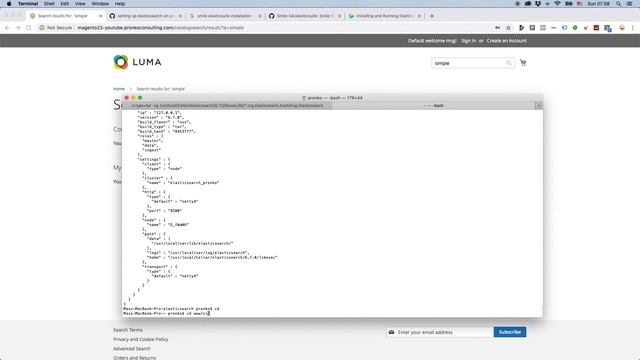Open the Chrome three-dot menu
640x360 pixels.
coord(633,28)
